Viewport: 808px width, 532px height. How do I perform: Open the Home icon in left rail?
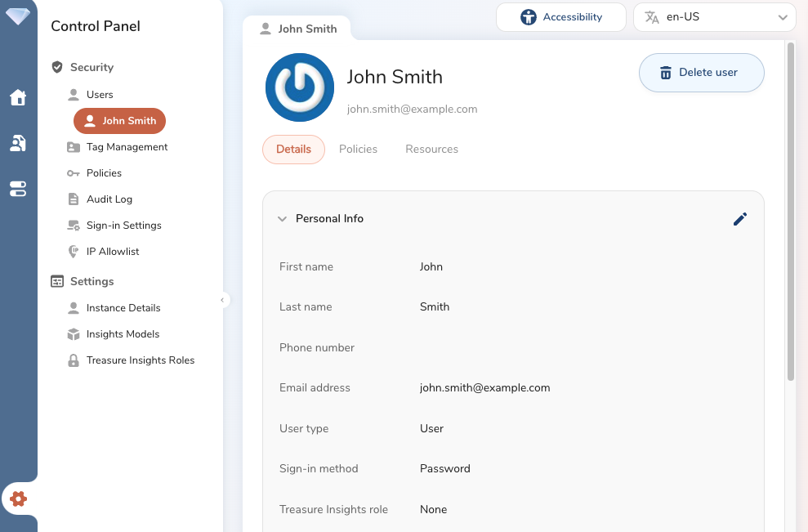tap(18, 98)
